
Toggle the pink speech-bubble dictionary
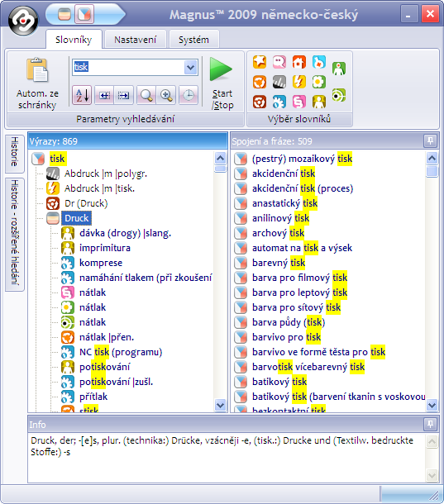point(279,62)
